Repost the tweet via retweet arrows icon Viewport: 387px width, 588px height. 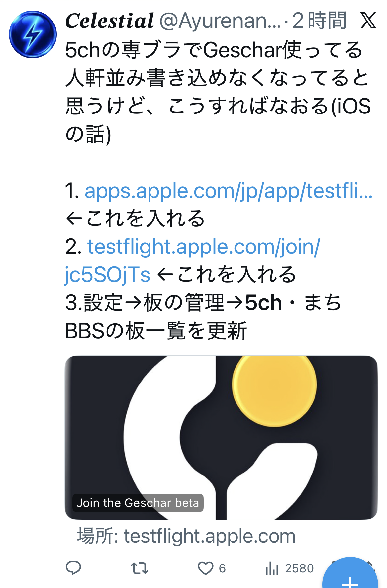(x=139, y=568)
